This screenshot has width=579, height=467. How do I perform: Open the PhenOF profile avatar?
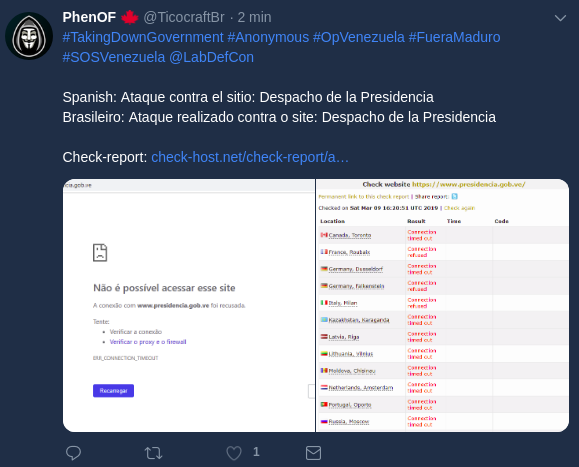tap(29, 36)
